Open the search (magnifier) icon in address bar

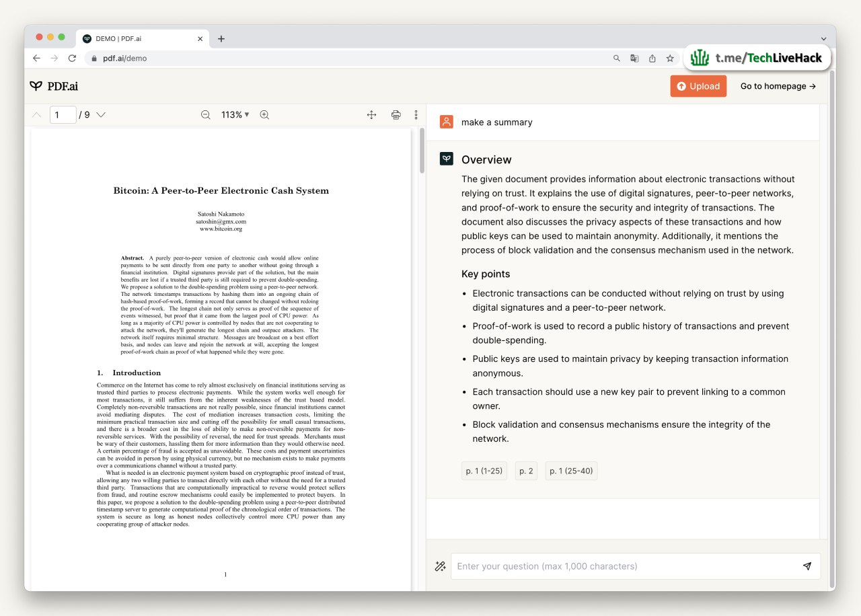coord(616,59)
